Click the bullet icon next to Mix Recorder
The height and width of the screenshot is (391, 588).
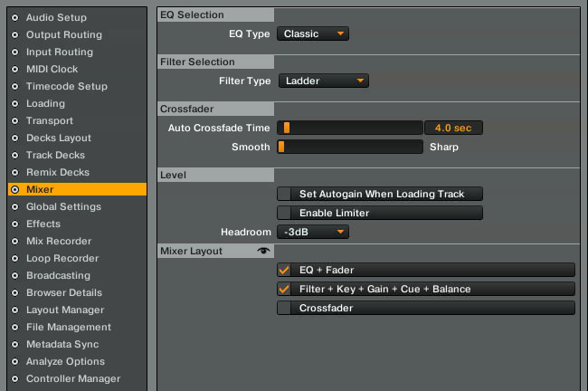coord(15,242)
